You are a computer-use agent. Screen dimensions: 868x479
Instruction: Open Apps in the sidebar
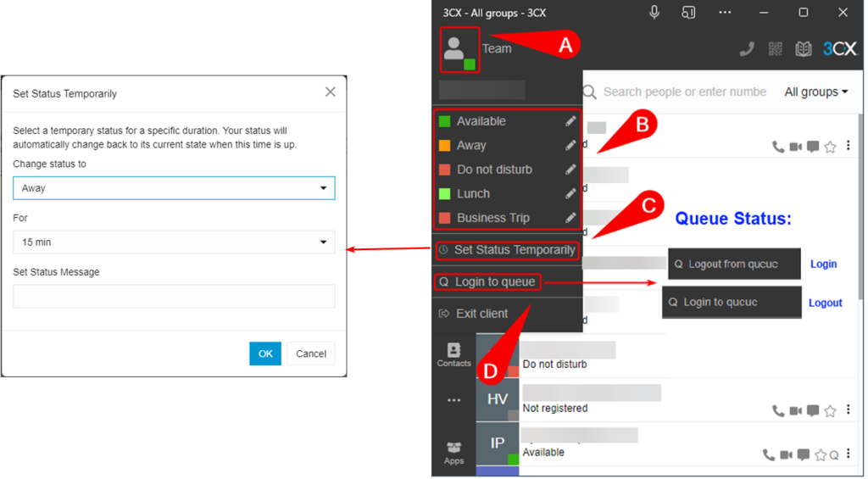(x=454, y=453)
